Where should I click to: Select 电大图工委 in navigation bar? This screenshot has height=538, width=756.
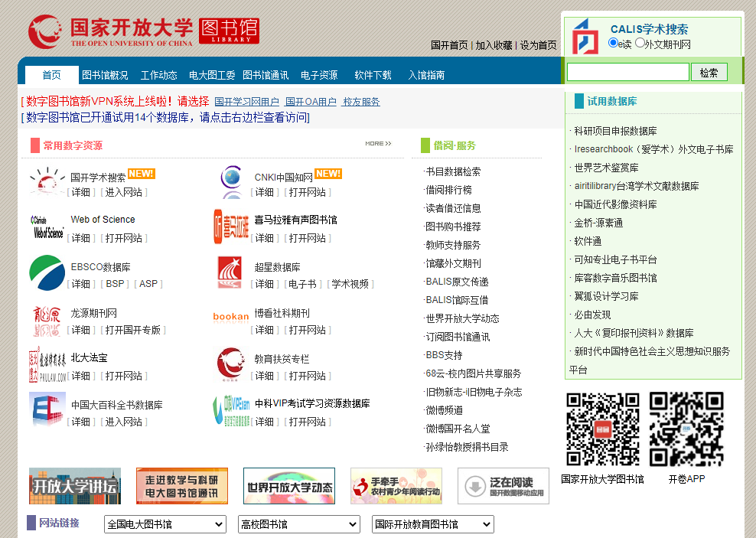tap(212, 75)
